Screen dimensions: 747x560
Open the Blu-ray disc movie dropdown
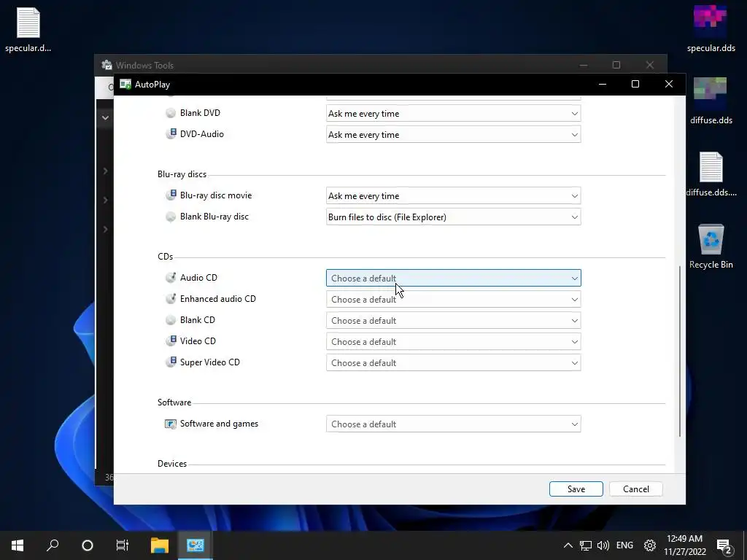pos(453,195)
